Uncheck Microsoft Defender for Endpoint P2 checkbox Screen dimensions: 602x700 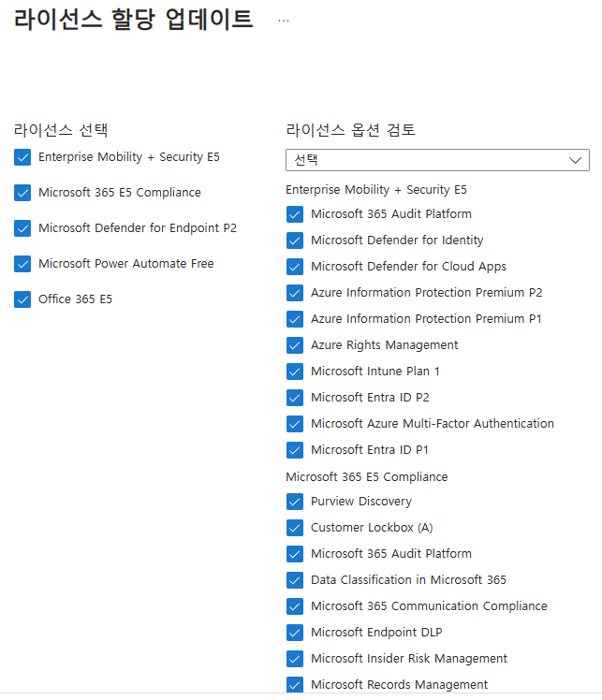22,228
